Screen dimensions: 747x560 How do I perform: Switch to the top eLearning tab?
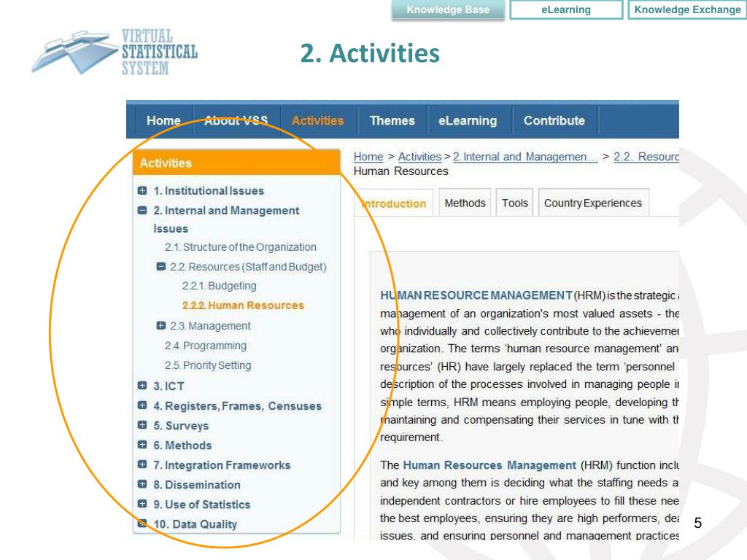coord(566,9)
